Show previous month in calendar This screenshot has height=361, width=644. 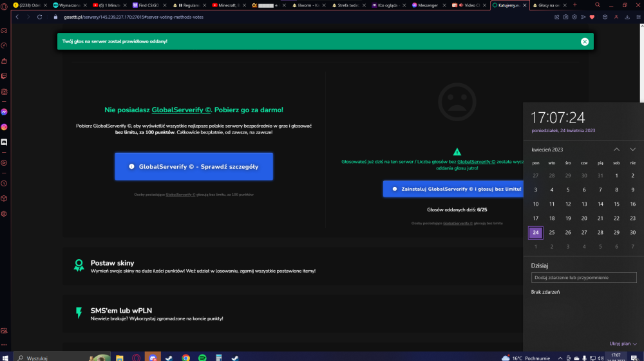tap(616, 150)
